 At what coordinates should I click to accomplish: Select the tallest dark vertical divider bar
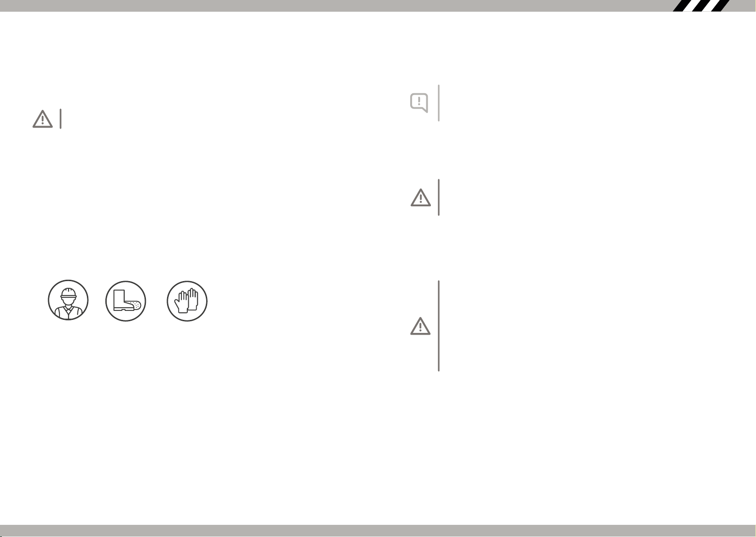[x=439, y=326]
